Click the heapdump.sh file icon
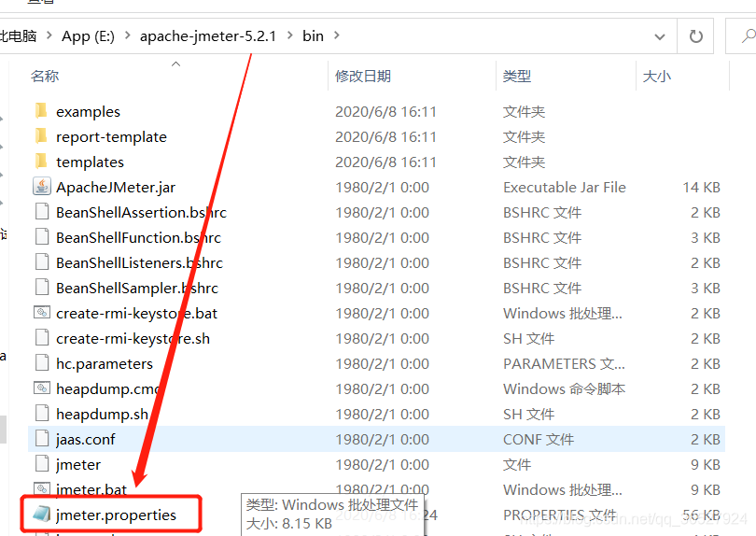 click(42, 414)
